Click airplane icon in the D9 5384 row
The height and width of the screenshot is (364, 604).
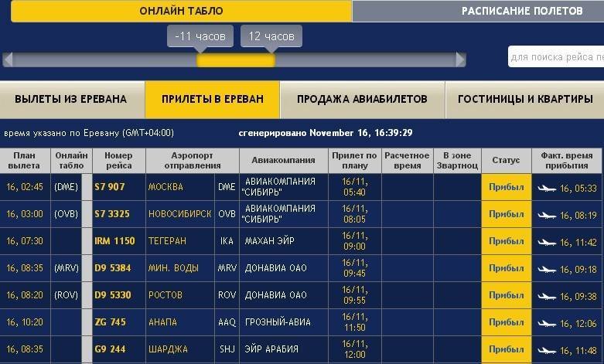tap(547, 269)
